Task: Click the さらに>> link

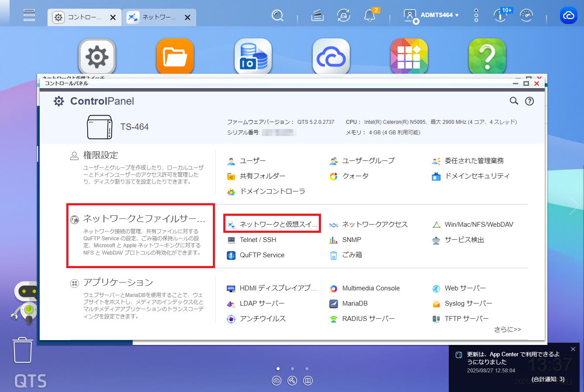Action: click(507, 330)
